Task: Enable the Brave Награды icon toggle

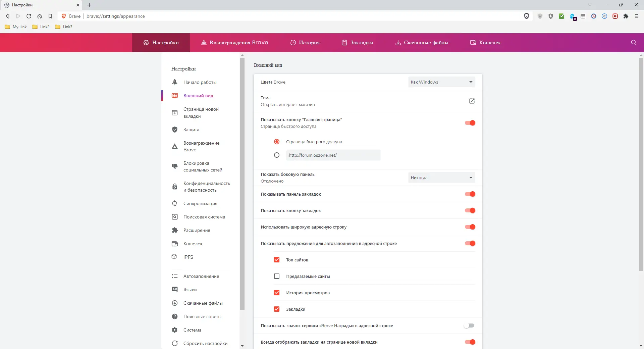Action: point(469,326)
